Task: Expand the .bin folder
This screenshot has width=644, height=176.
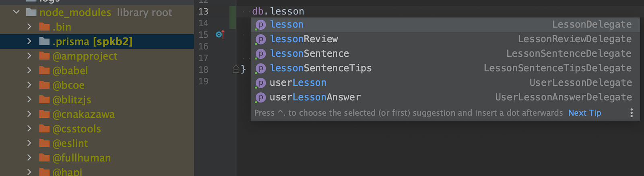Action: [x=29, y=27]
